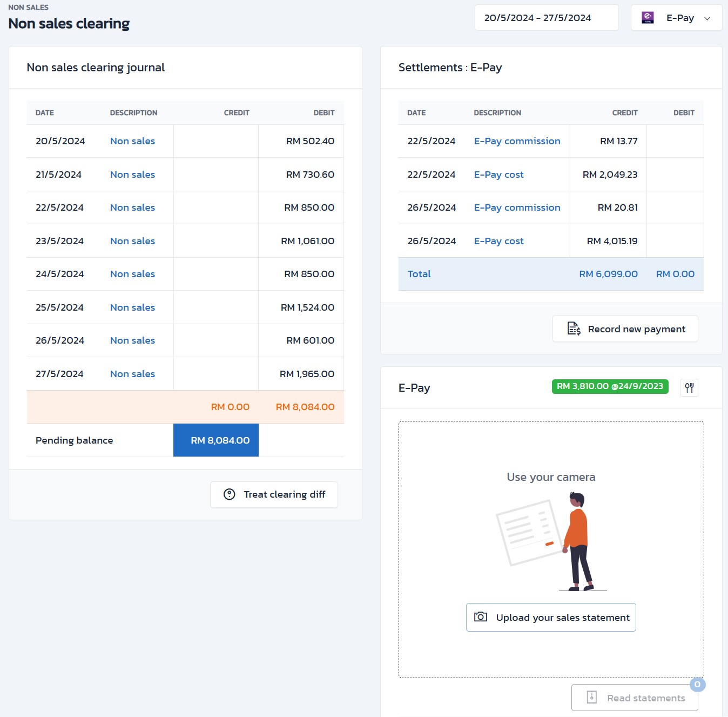Viewport: 728px width, 717px height.
Task: Click the Read statements file icon
Action: click(591, 698)
